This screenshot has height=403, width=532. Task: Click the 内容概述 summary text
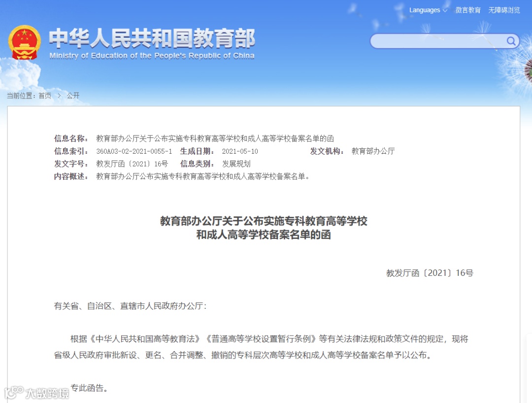coord(202,176)
